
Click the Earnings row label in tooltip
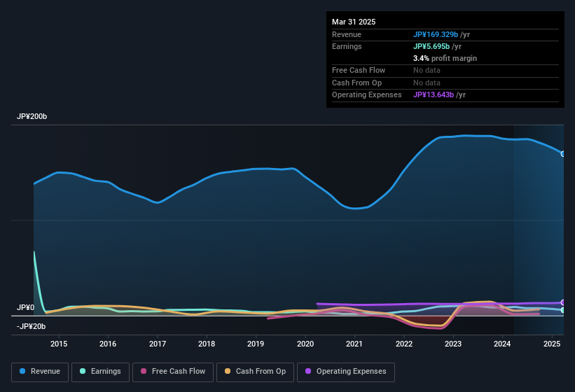pos(347,46)
